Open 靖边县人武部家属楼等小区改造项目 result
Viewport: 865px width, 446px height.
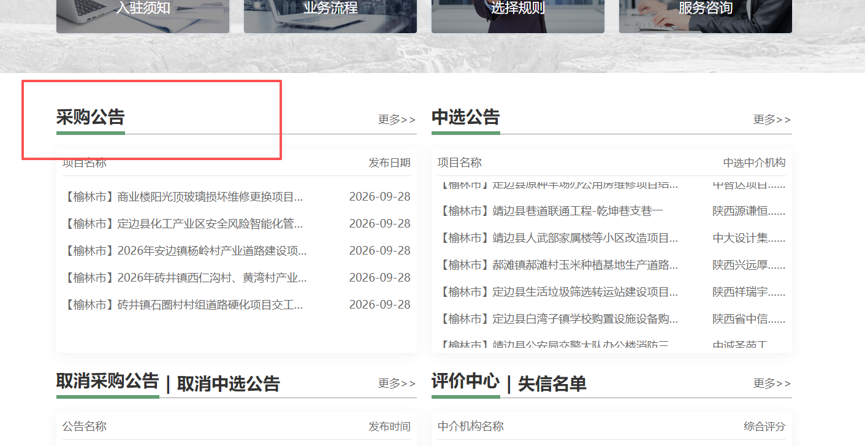pyautogui.click(x=558, y=238)
